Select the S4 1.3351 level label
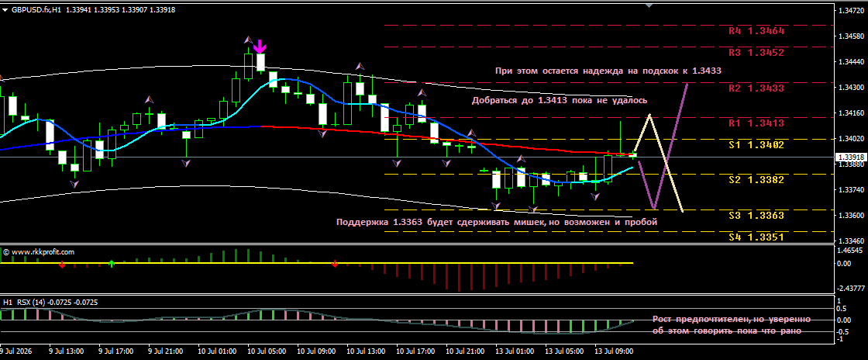868x360 pixels. click(x=756, y=237)
